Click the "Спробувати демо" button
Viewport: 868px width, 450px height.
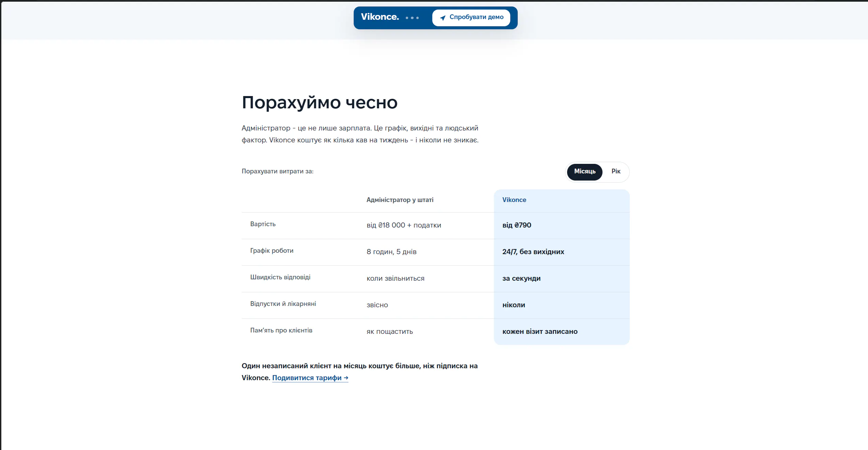[x=471, y=17]
